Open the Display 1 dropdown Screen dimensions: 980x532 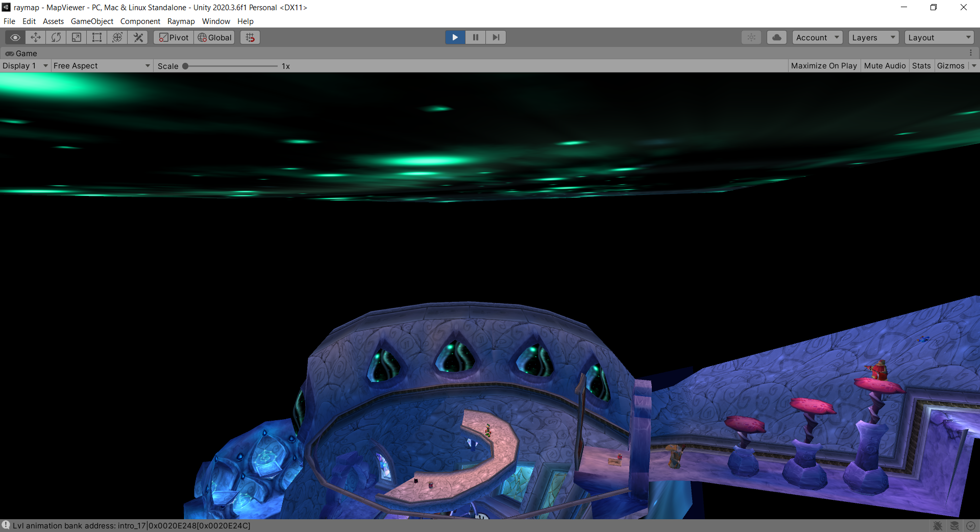point(25,66)
